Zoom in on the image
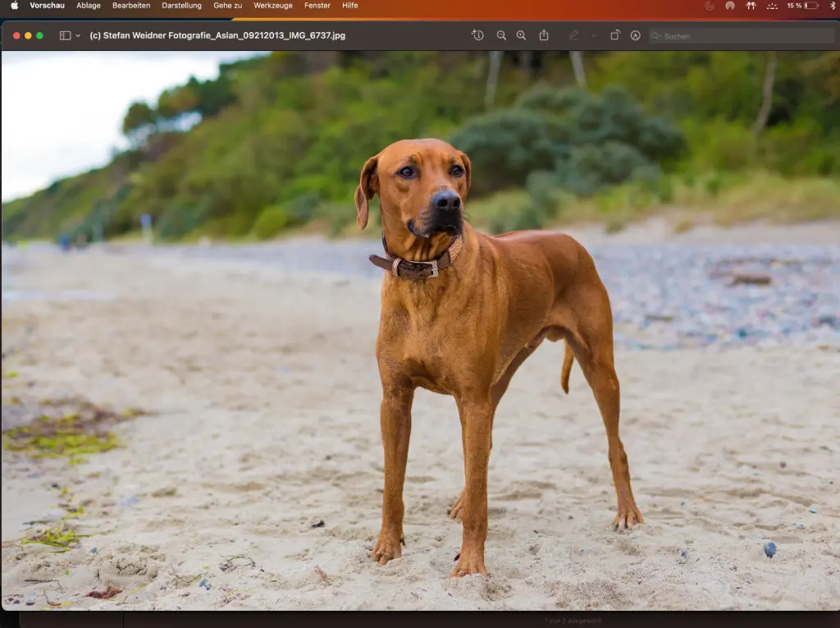 pyautogui.click(x=521, y=35)
